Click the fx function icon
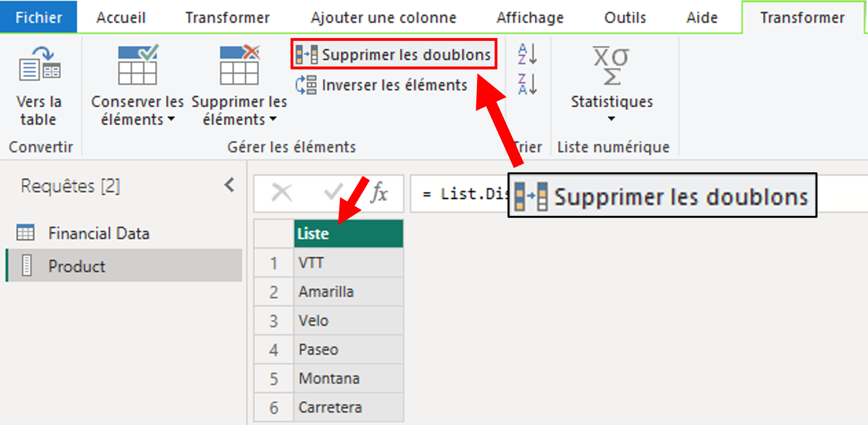The width and height of the screenshot is (868, 425). point(379,193)
